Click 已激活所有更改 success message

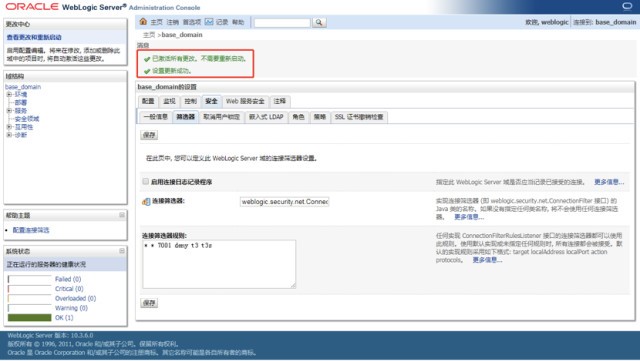tap(199, 59)
